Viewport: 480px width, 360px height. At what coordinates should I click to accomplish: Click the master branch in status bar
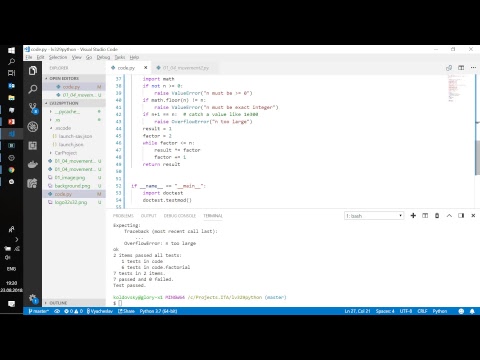[x=39, y=311]
